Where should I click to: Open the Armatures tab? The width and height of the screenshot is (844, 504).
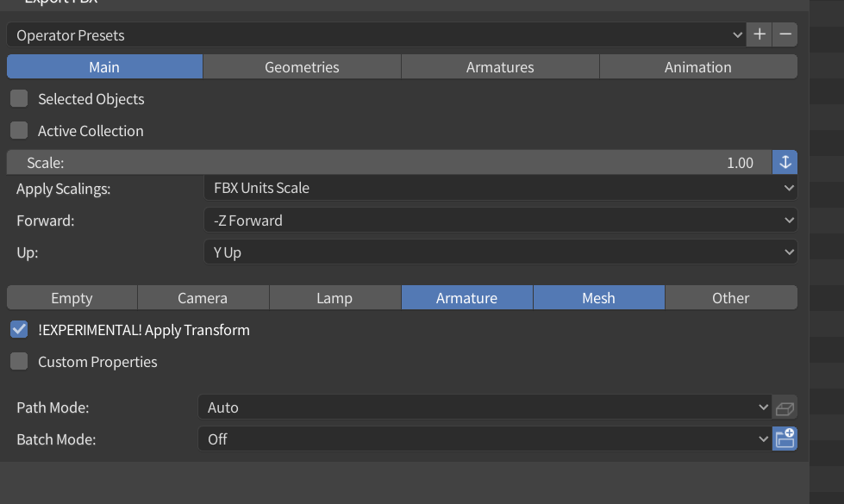[500, 67]
